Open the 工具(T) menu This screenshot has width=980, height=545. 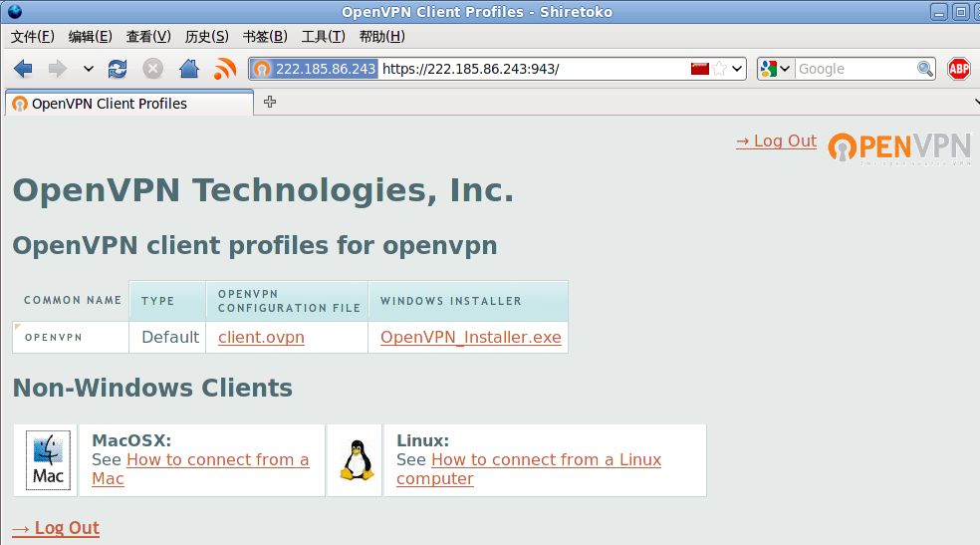coord(323,36)
